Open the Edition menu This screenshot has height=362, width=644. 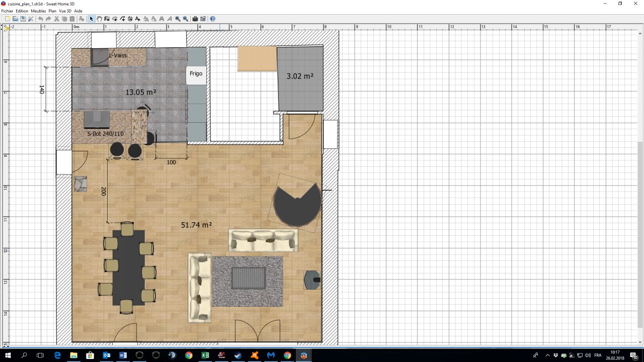[x=22, y=11]
